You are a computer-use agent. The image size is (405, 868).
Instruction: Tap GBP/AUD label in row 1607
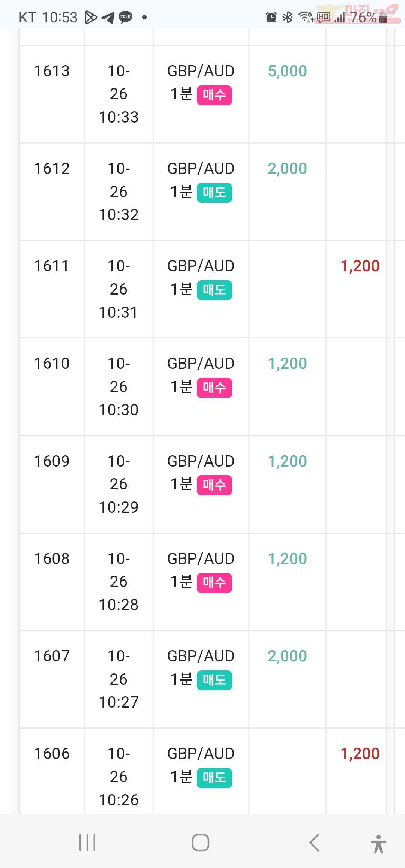201,656
